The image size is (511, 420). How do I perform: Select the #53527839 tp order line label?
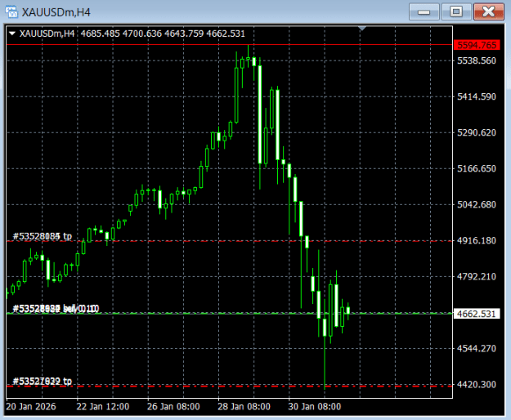pyautogui.click(x=42, y=381)
